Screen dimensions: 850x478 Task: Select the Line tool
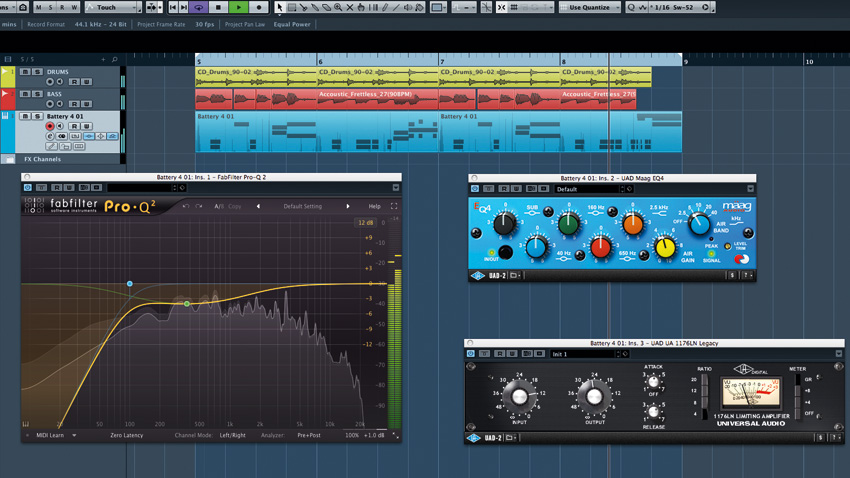396,8
